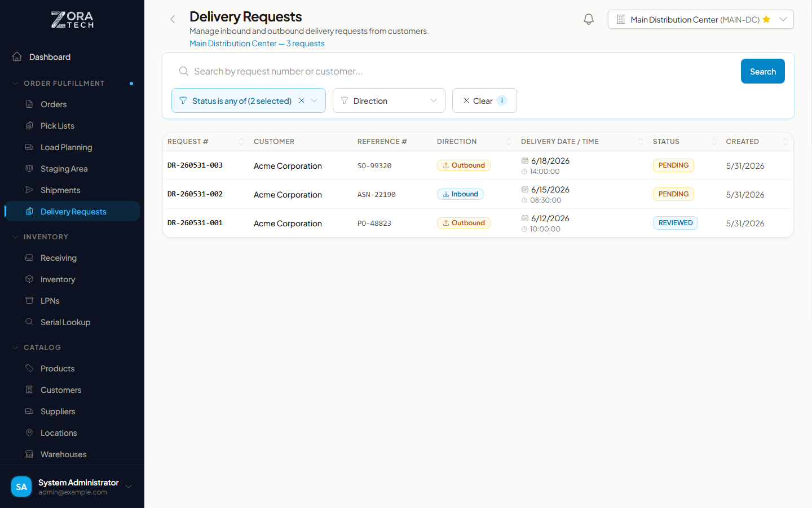Click Main Distribution Center — 3 requests link
The image size is (812, 508).
tap(257, 43)
